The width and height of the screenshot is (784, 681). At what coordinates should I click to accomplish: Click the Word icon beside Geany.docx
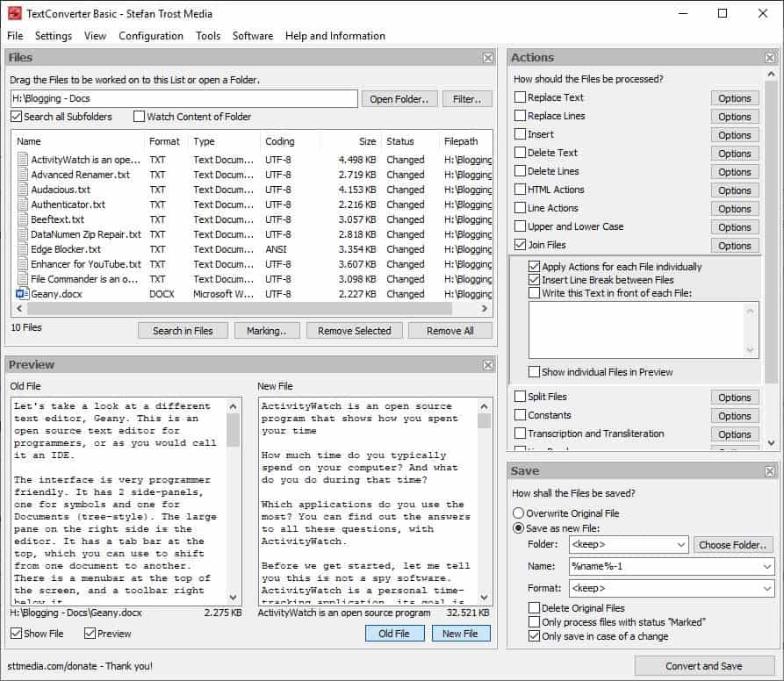click(x=21, y=294)
